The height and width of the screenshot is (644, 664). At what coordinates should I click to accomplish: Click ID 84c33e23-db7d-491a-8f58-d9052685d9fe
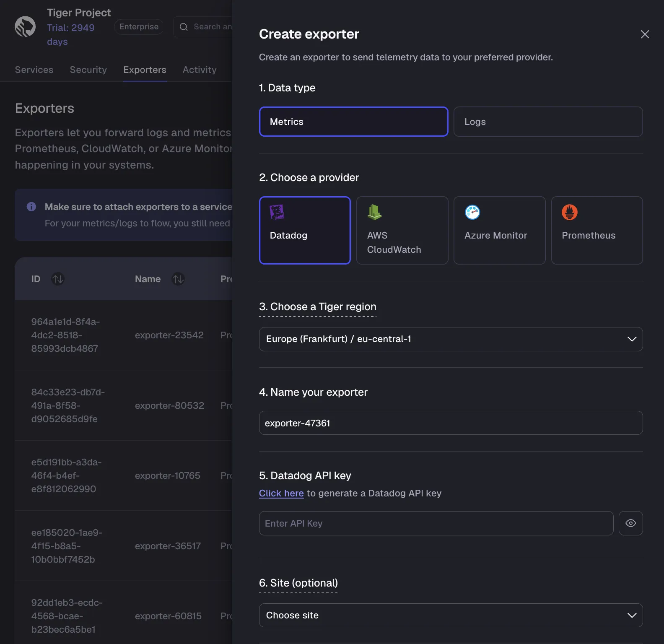(x=68, y=405)
